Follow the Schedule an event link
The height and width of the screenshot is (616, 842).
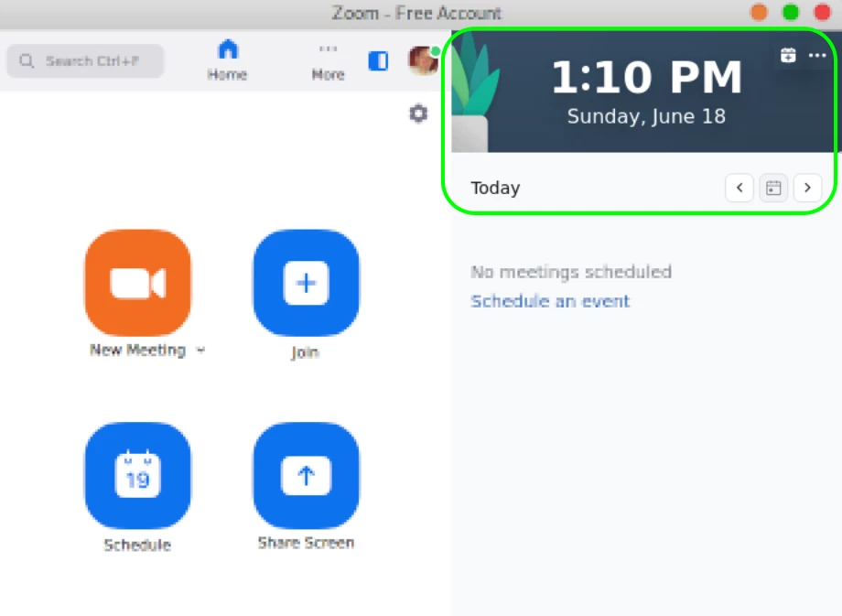pyautogui.click(x=550, y=301)
